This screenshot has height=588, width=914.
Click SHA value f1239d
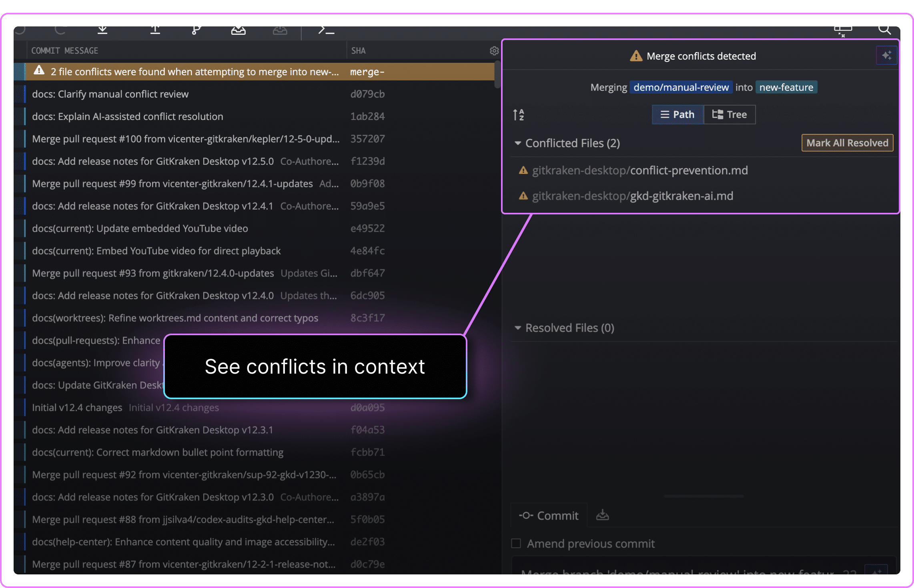367,161
